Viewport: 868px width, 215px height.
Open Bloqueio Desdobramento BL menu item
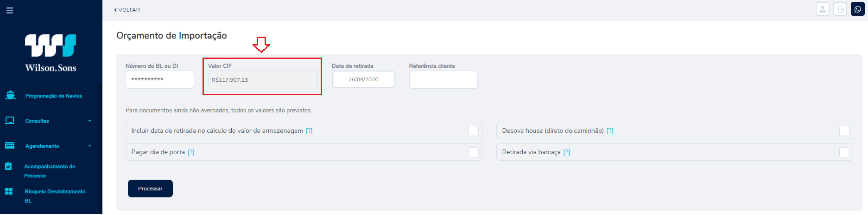click(55, 196)
